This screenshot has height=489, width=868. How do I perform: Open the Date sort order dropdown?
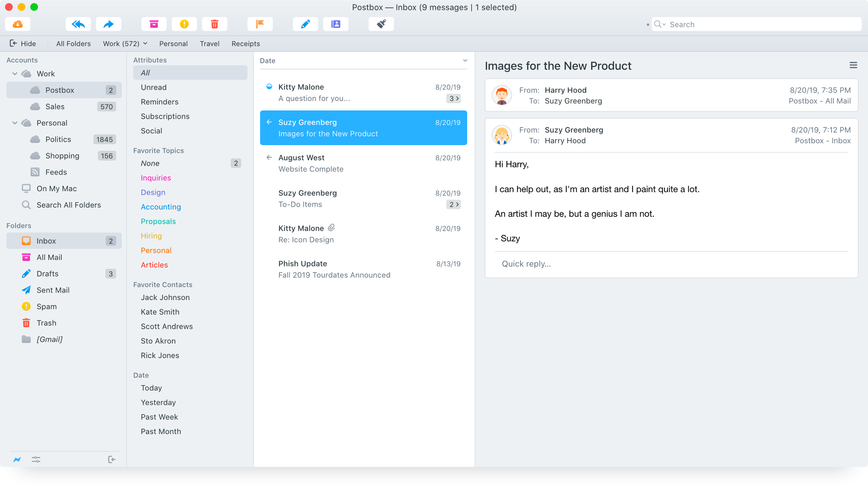pos(465,61)
